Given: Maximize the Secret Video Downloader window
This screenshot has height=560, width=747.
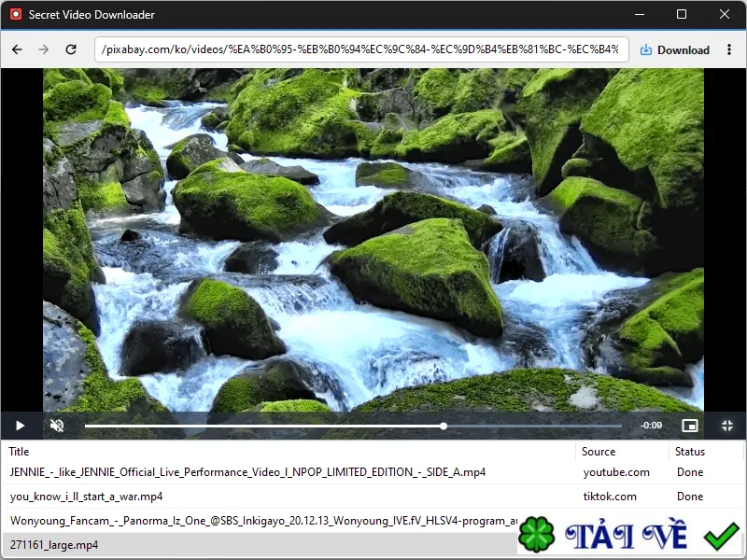Looking at the screenshot, I should tap(682, 14).
